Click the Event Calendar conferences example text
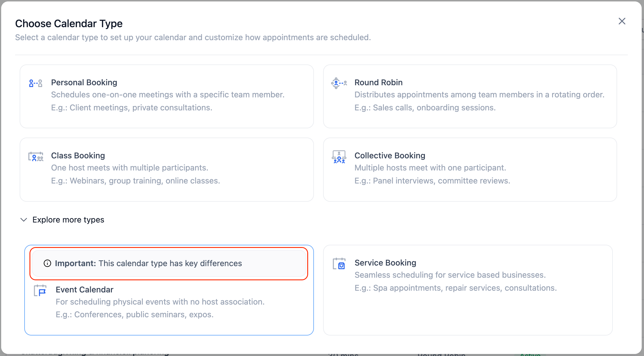 134,315
